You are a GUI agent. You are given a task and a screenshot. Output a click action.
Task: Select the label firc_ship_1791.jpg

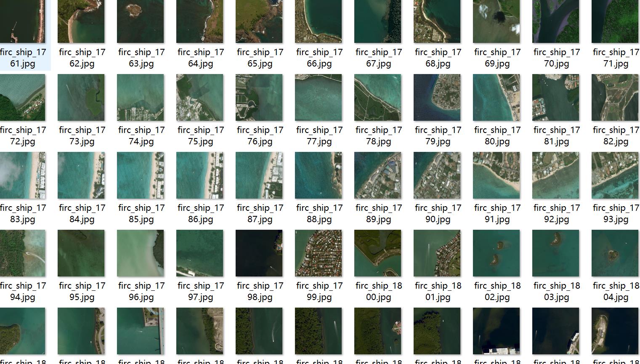pos(497,214)
